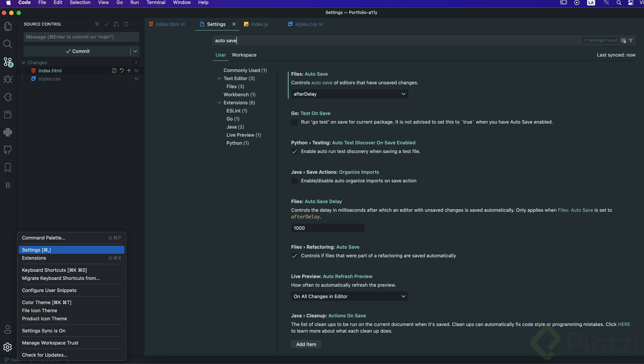
Task: Open the Search view icon
Action: point(8,44)
